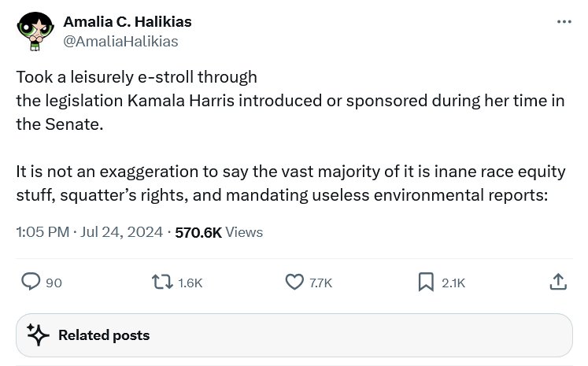588x366 pixels.
Task: Open the reply speech bubble icon
Action: pos(31,282)
